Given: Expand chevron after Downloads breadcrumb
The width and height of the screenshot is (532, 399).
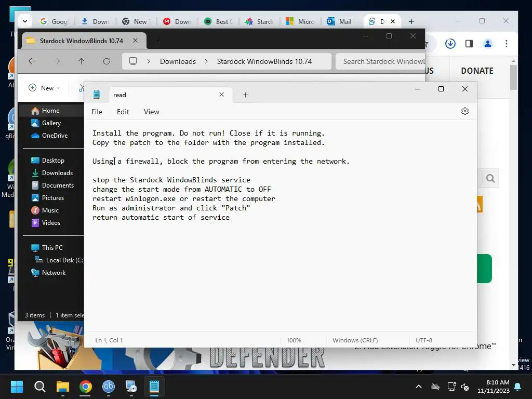Looking at the screenshot, I should pos(206,61).
